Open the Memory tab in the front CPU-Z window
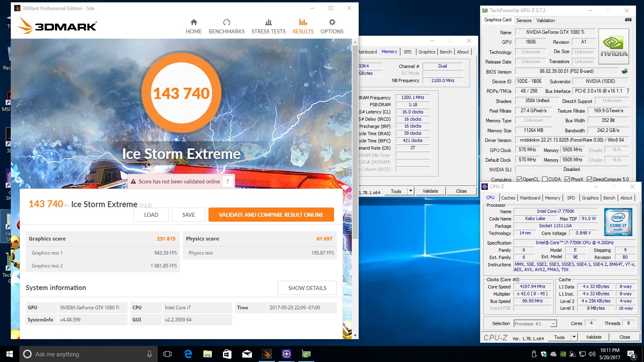 click(553, 198)
